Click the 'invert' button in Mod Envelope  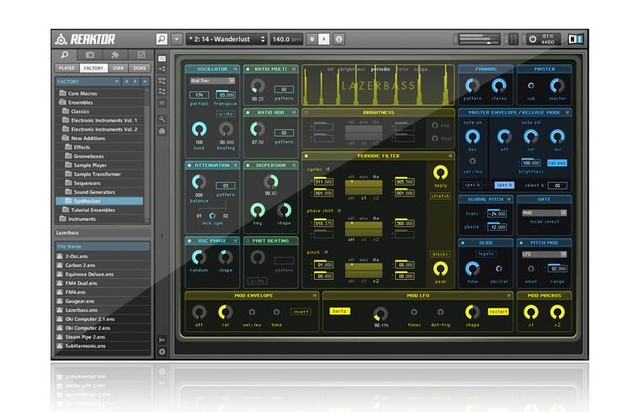pyautogui.click(x=301, y=312)
